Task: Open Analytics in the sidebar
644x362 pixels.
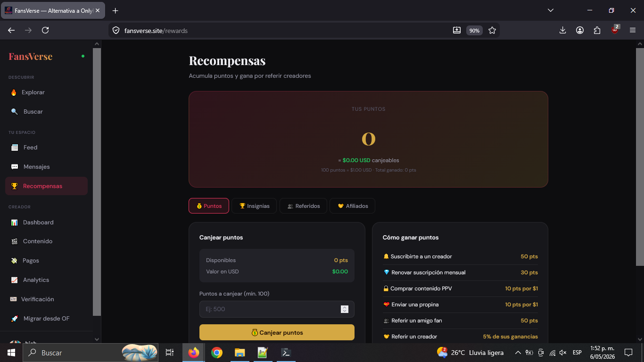Action: 46,280
